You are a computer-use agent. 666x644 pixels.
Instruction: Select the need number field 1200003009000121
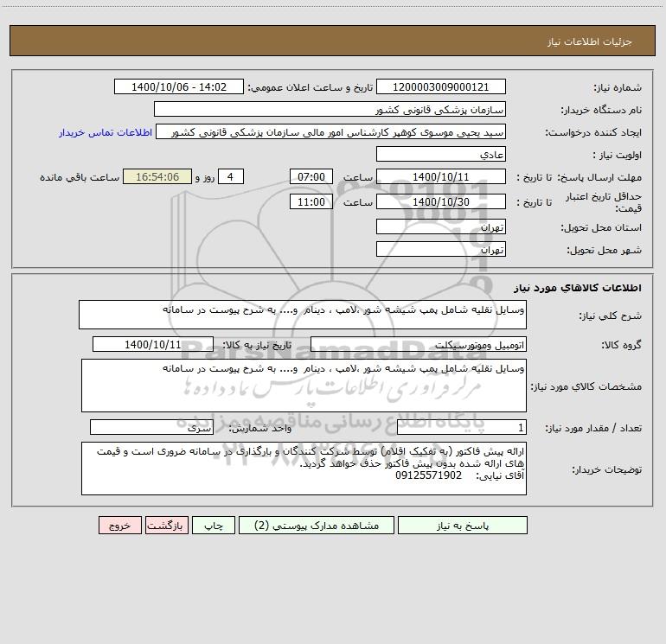(x=441, y=86)
